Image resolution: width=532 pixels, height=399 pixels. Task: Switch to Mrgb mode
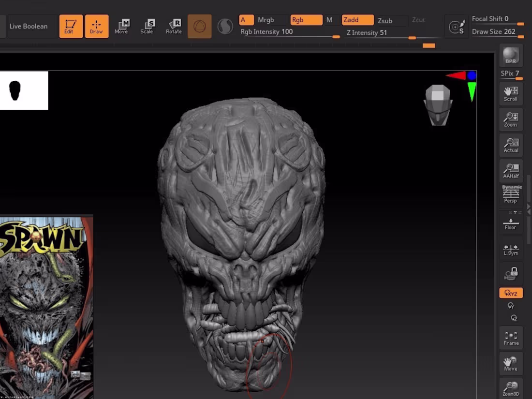coord(266,20)
